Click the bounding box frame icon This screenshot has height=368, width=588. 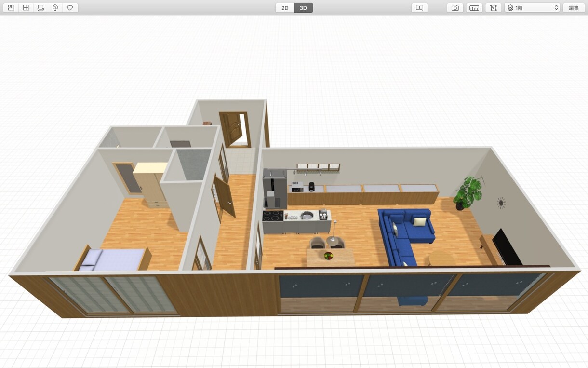pyautogui.click(x=493, y=8)
